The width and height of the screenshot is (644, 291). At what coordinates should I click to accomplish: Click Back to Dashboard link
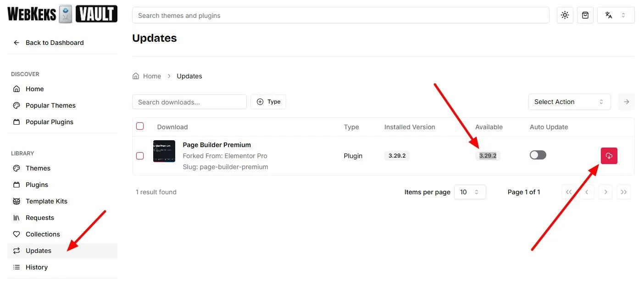pos(54,43)
